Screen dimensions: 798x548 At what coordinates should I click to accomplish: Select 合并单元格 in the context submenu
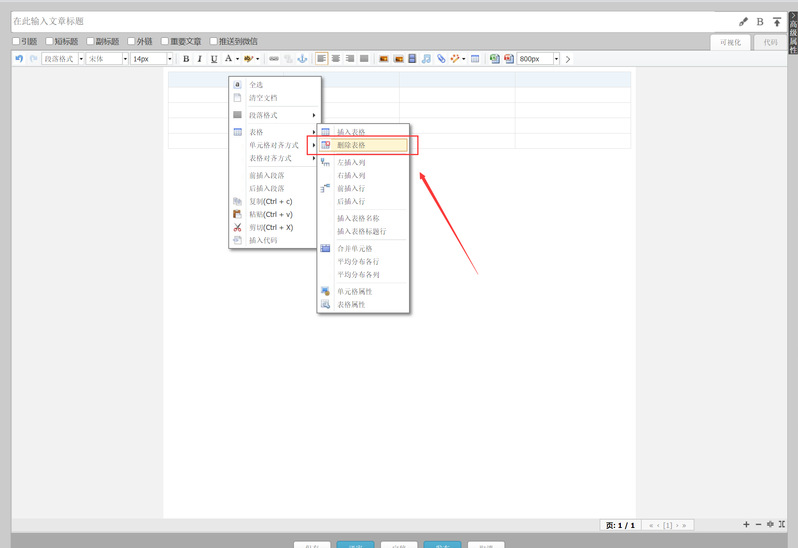tap(355, 248)
